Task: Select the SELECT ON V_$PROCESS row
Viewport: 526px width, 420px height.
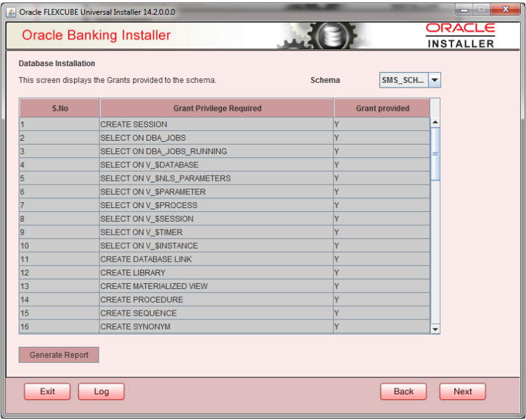Action: (x=224, y=205)
